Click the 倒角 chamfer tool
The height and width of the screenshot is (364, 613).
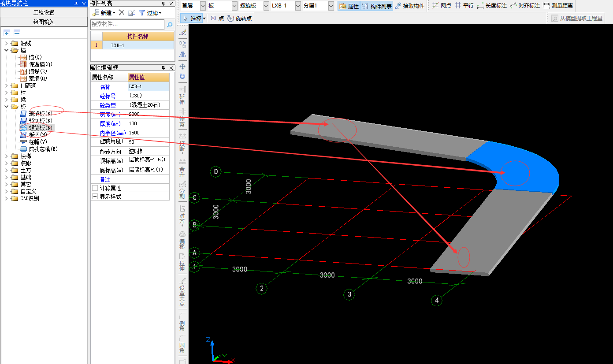[182, 322]
